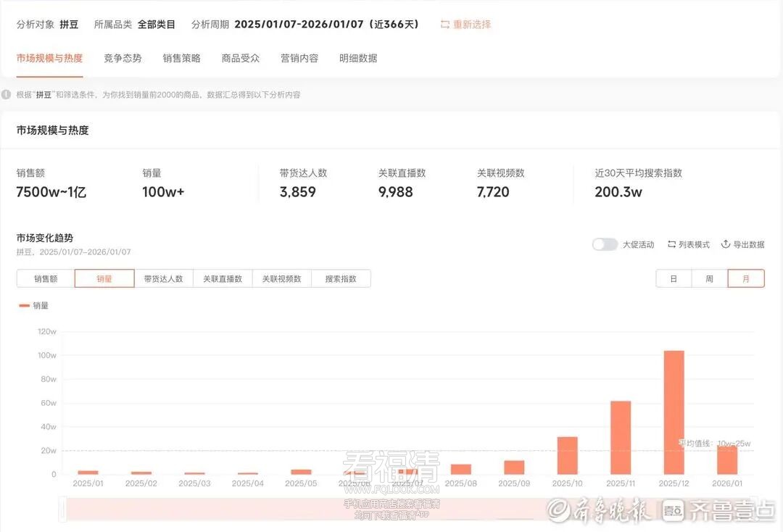Image resolution: width=783 pixels, height=532 pixels.
Task: Select the 月 monthly granularity option
Action: click(746, 278)
